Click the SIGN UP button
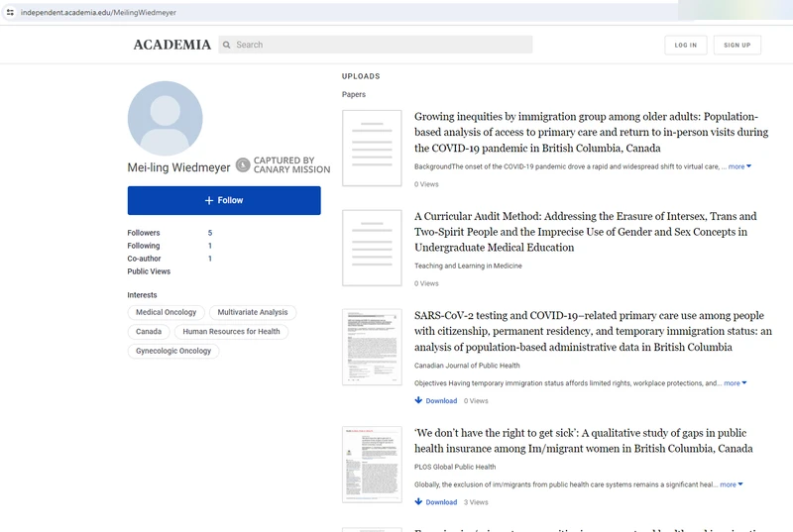 [x=736, y=45]
